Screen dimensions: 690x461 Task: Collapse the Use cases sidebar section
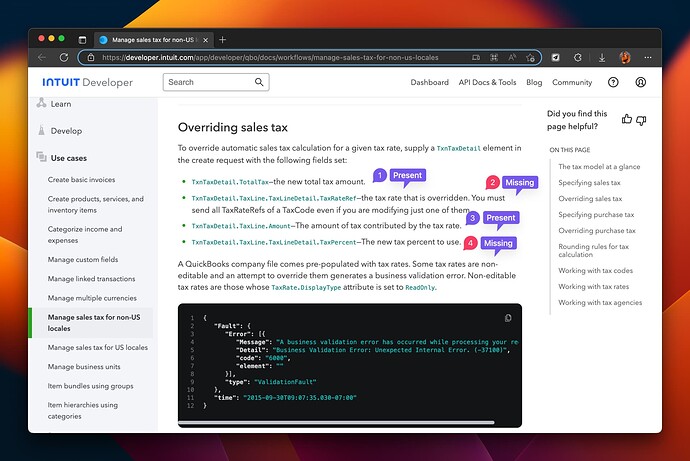[x=69, y=158]
